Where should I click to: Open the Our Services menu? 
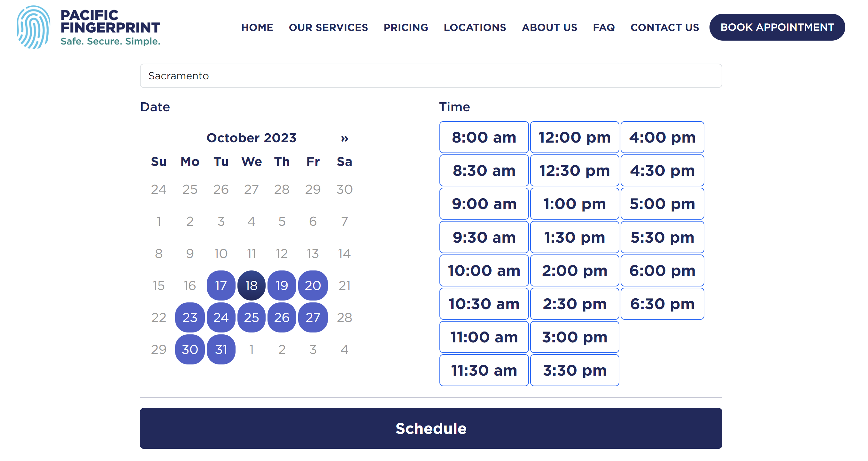(328, 27)
